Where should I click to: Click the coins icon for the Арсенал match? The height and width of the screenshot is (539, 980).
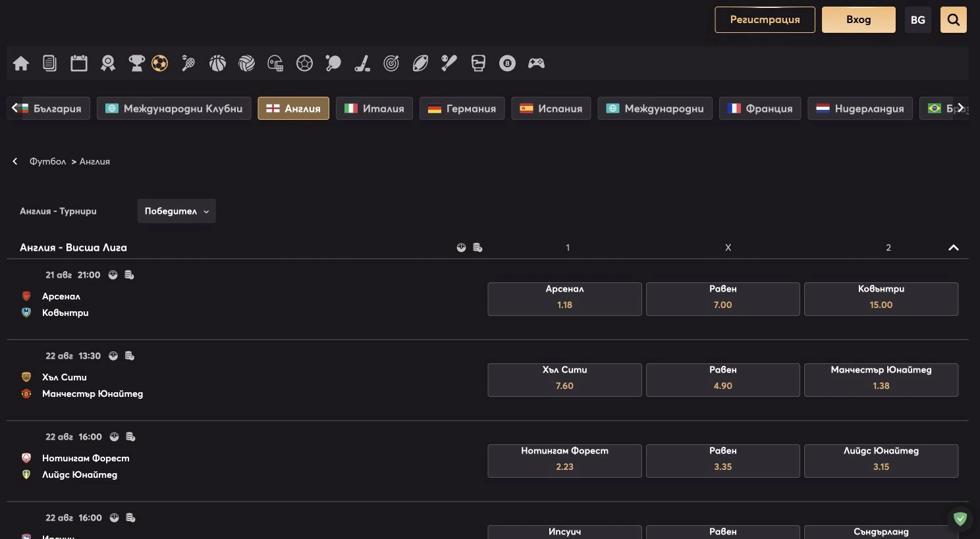pos(130,275)
